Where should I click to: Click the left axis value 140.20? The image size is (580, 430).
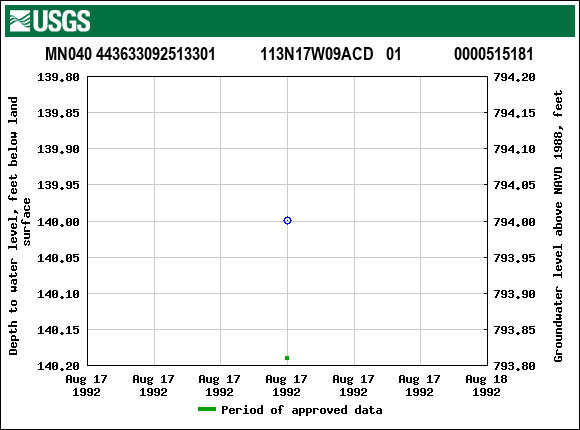coord(58,366)
